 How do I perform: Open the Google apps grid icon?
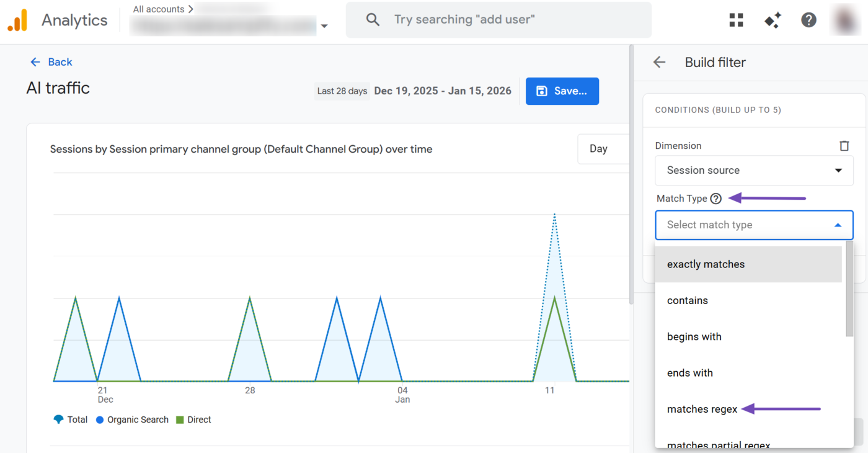click(x=736, y=20)
